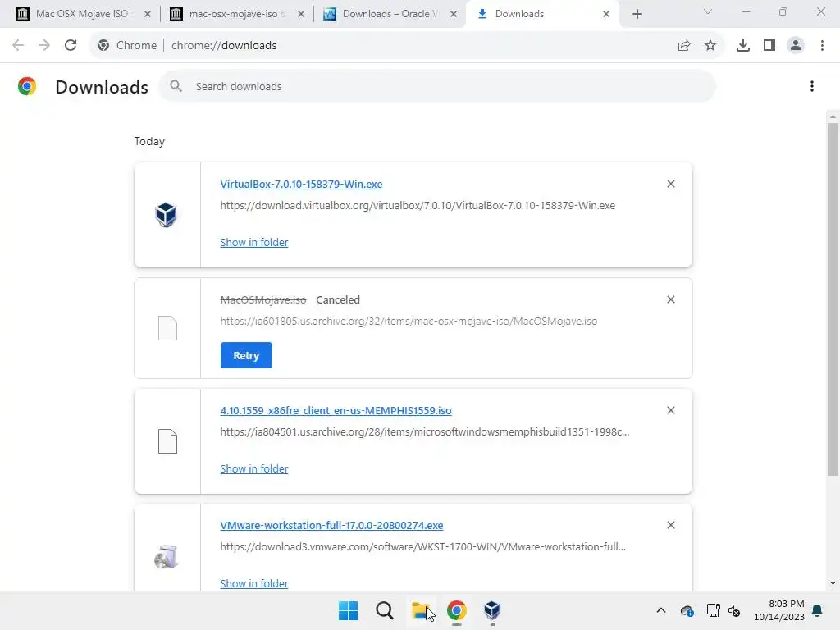Click the struck-through MacOSMojave.iso filename
The image size is (840, 630).
[x=263, y=299]
